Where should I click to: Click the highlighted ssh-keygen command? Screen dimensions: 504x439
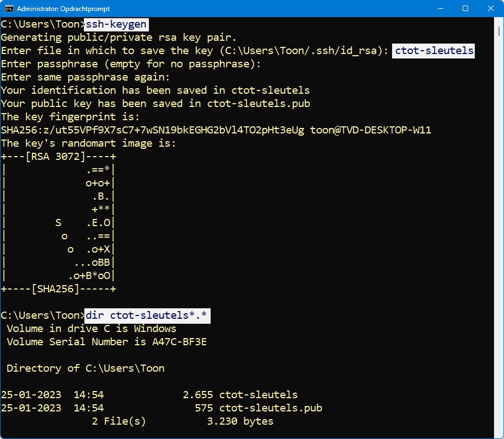pos(116,24)
